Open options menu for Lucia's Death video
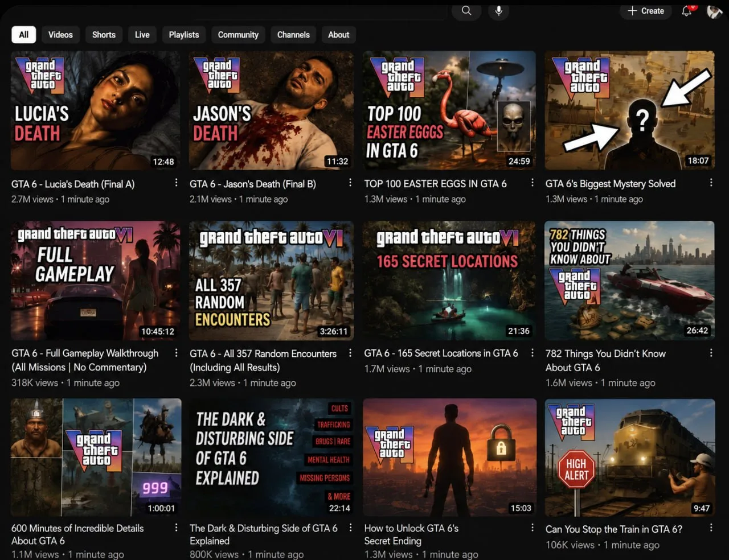Screen dimensions: 729x560 [x=176, y=183]
